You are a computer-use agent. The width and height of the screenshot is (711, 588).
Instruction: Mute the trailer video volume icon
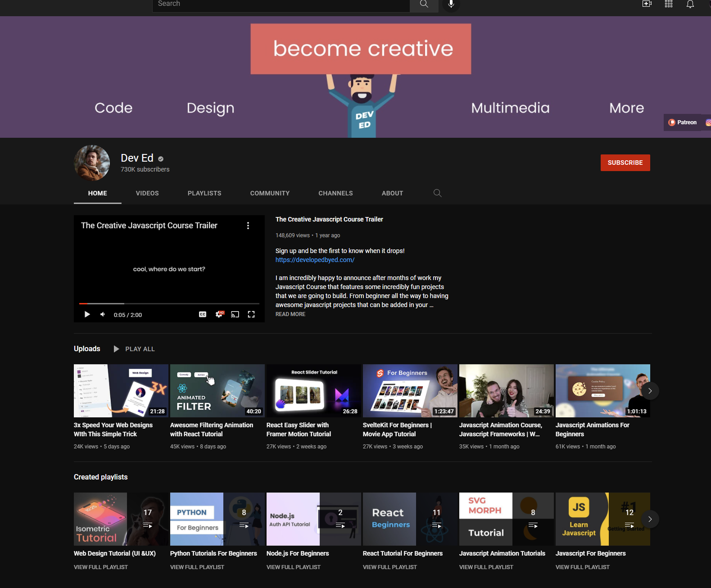click(103, 314)
